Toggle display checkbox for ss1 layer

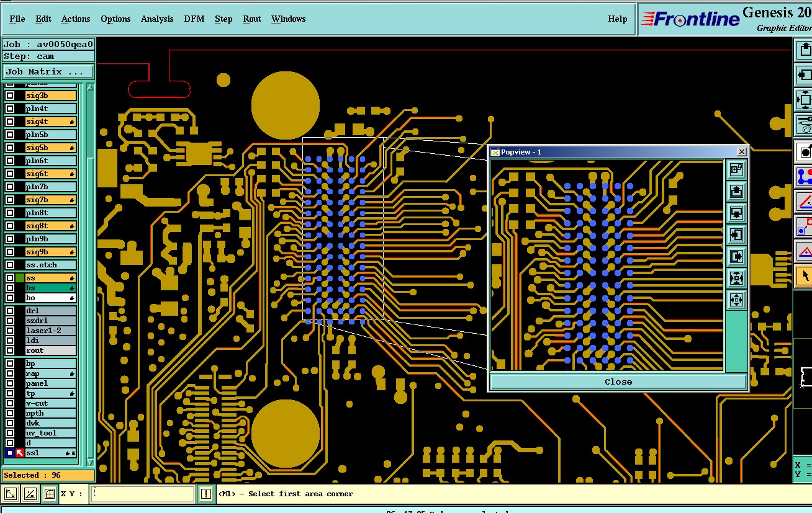(x=10, y=453)
